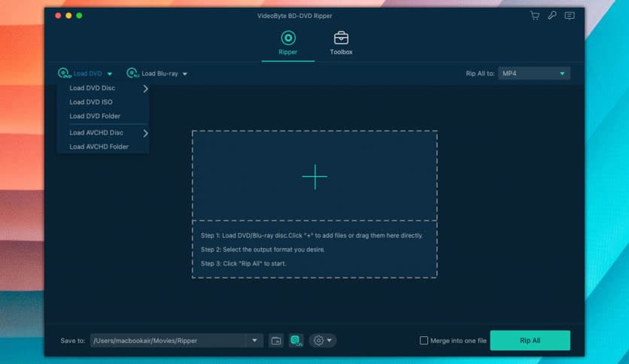Expand the Save to path dropdown arrow

(x=254, y=341)
